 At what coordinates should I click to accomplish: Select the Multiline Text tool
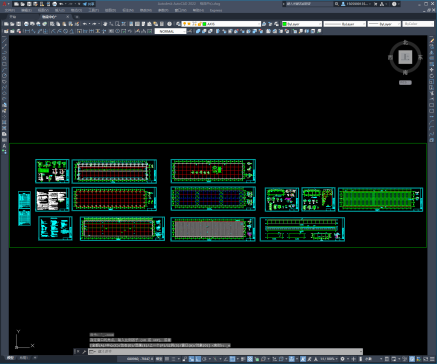tap(4, 146)
